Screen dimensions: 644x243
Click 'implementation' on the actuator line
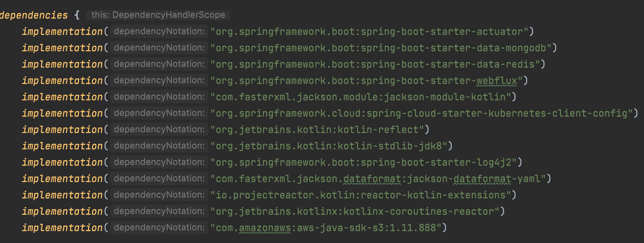tap(62, 32)
